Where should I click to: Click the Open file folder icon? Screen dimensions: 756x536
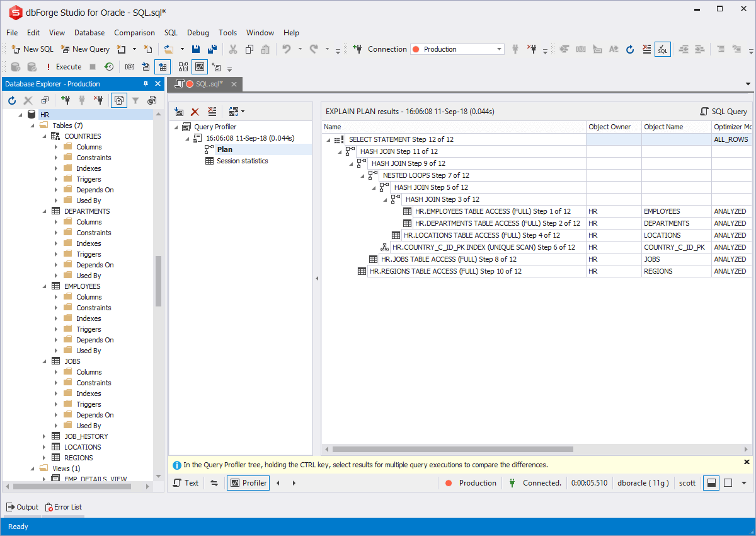click(x=168, y=49)
